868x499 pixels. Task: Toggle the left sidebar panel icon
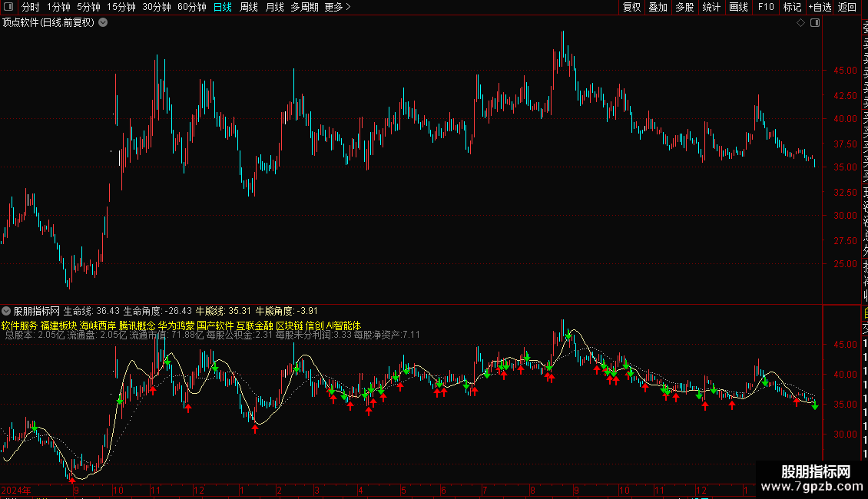click(8, 7)
